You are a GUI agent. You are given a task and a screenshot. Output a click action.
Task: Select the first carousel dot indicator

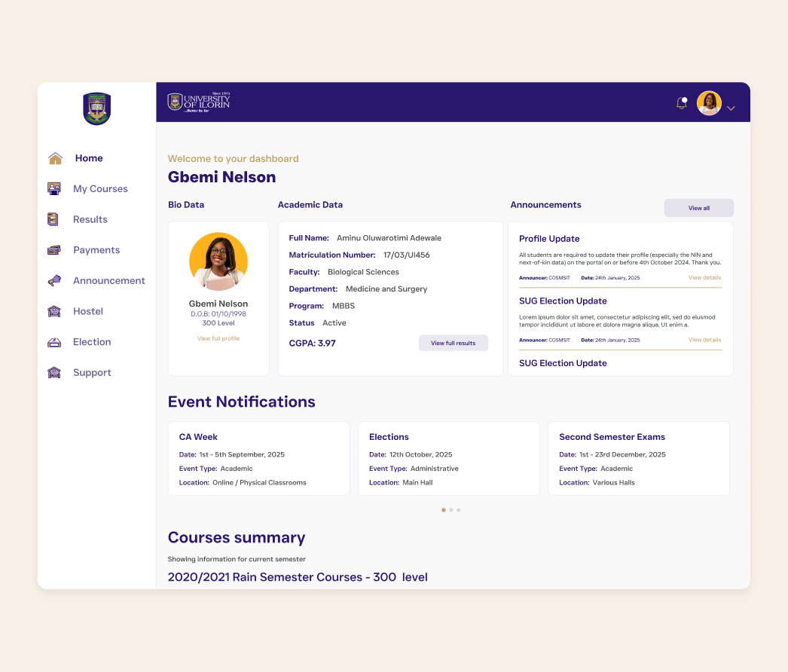tap(443, 510)
